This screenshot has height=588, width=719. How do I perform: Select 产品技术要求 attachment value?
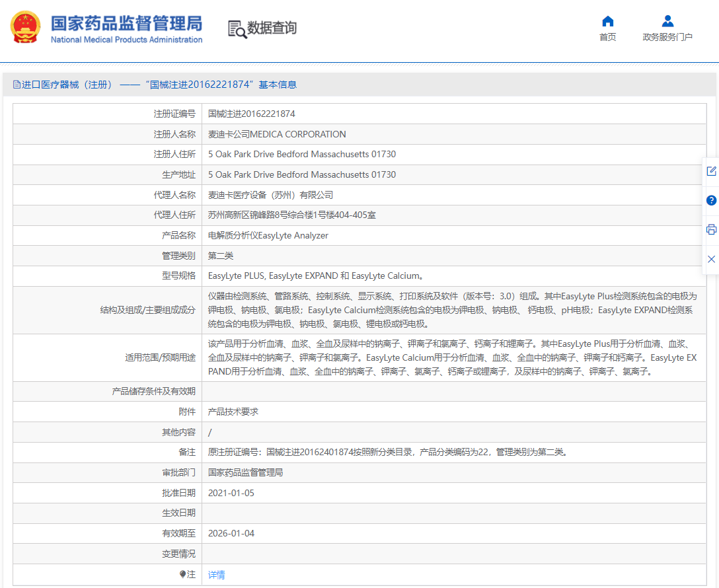[x=233, y=412]
